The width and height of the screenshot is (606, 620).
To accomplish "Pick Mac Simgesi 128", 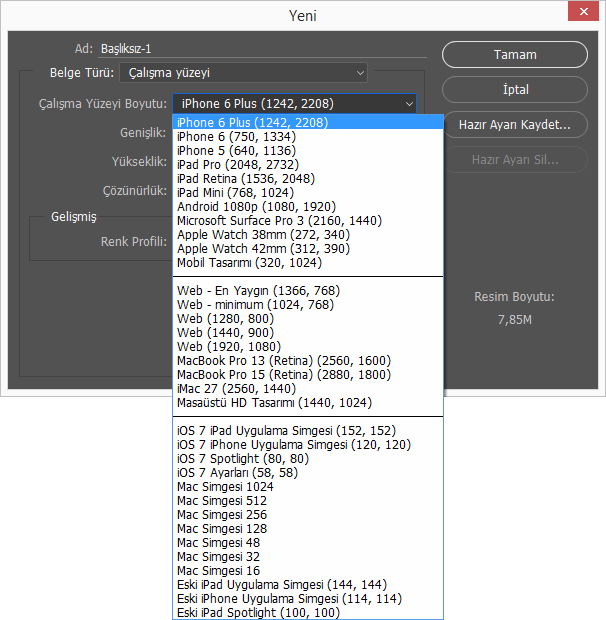I will point(308,529).
